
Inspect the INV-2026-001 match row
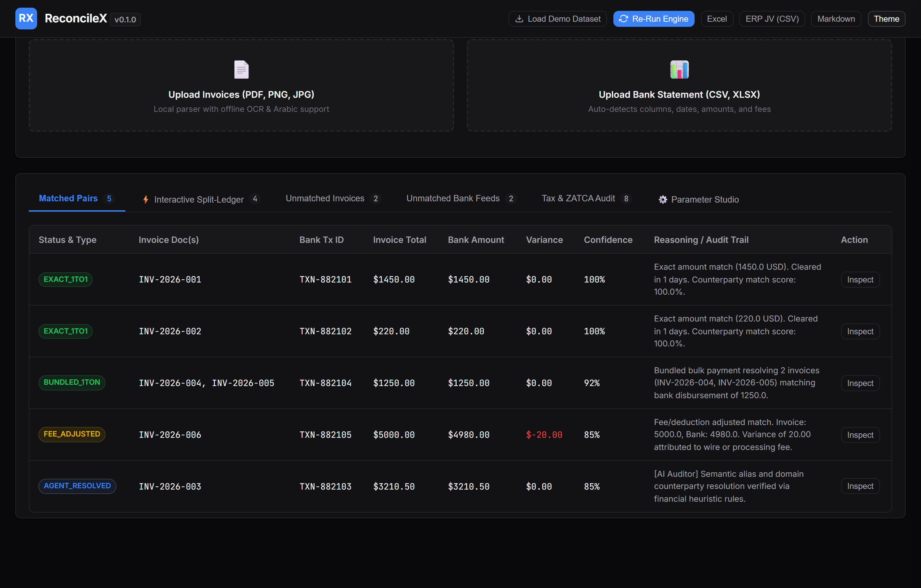point(860,280)
